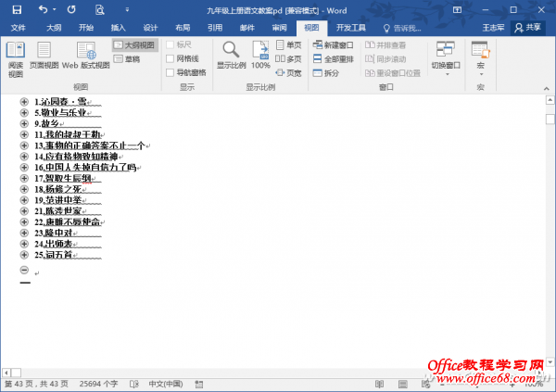
Task: Choose 多页 multiple pages view
Action: coord(288,59)
